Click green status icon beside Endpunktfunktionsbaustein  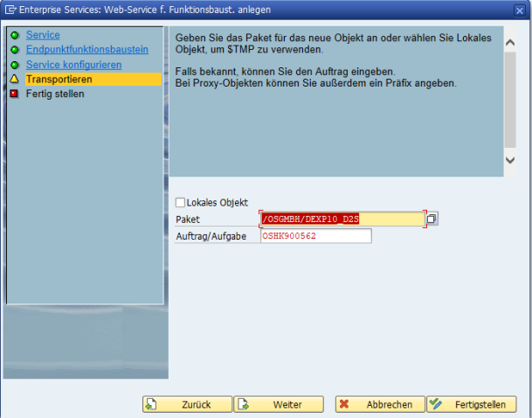[x=15, y=50]
